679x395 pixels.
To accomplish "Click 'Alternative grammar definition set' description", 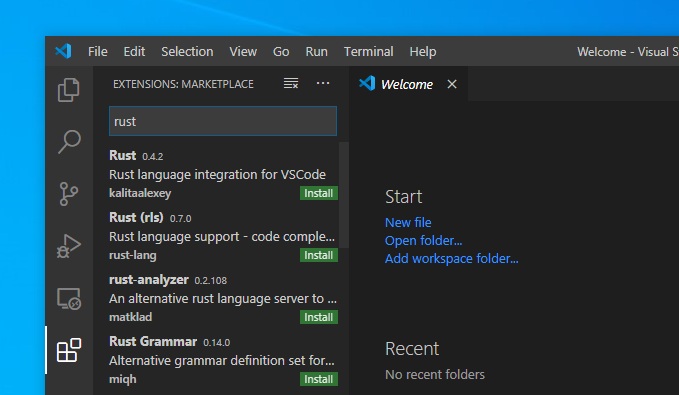I will pos(222,360).
